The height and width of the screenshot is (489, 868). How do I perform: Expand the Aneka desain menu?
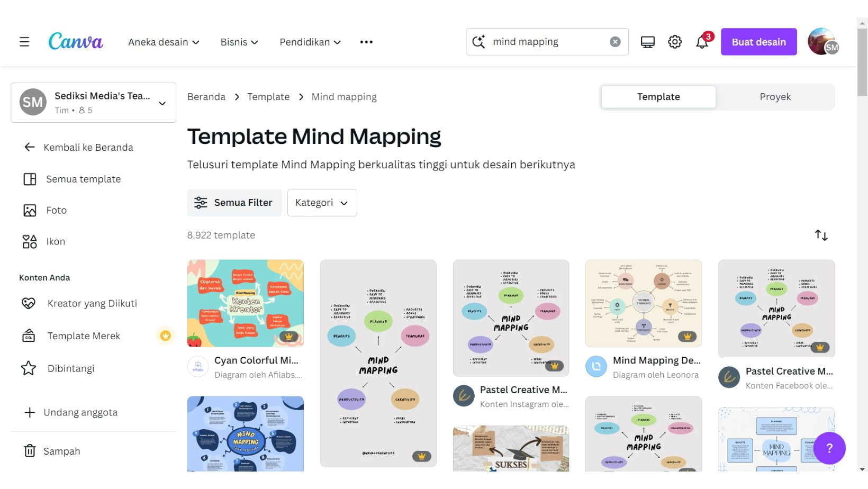tap(163, 42)
